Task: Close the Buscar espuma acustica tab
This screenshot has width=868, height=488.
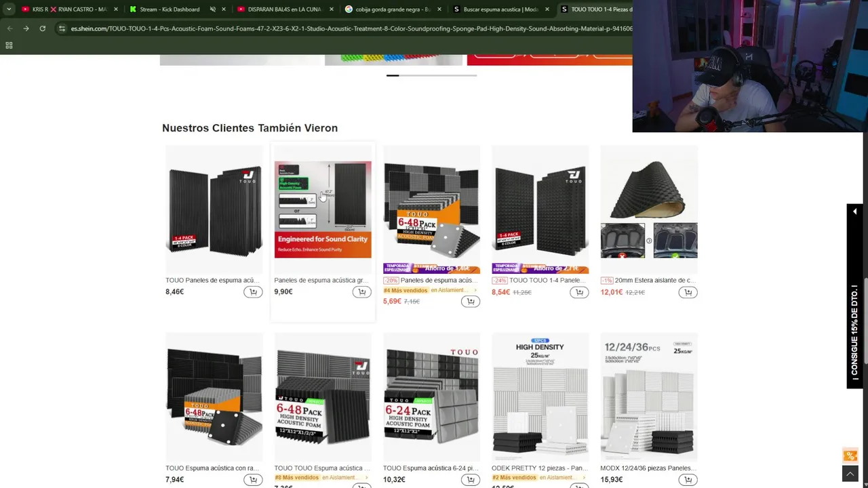Action: pyautogui.click(x=547, y=9)
